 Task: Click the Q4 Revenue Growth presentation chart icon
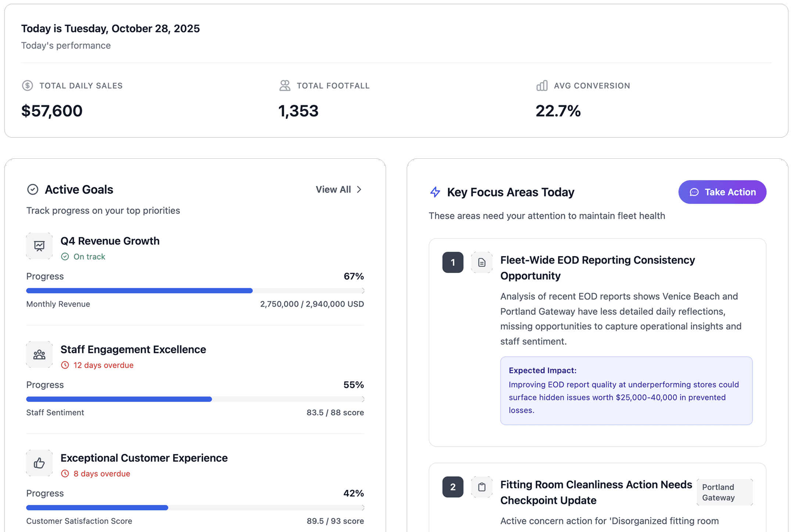coord(39,246)
